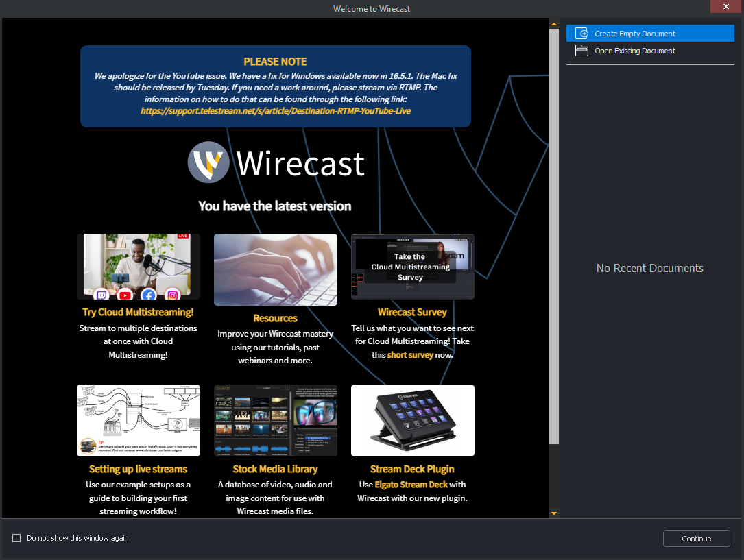Click the Wirecast logo emblem

click(x=208, y=162)
